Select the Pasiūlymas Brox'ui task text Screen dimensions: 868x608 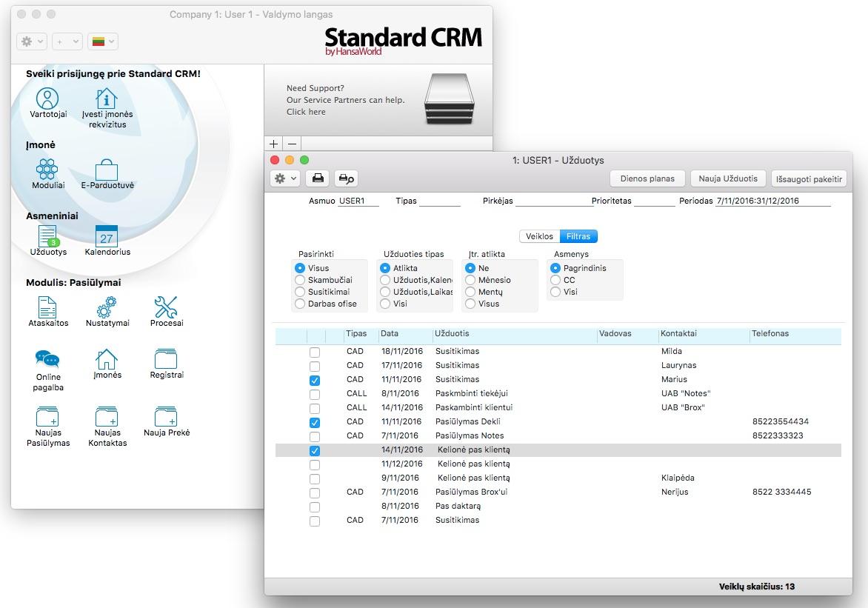[471, 492]
